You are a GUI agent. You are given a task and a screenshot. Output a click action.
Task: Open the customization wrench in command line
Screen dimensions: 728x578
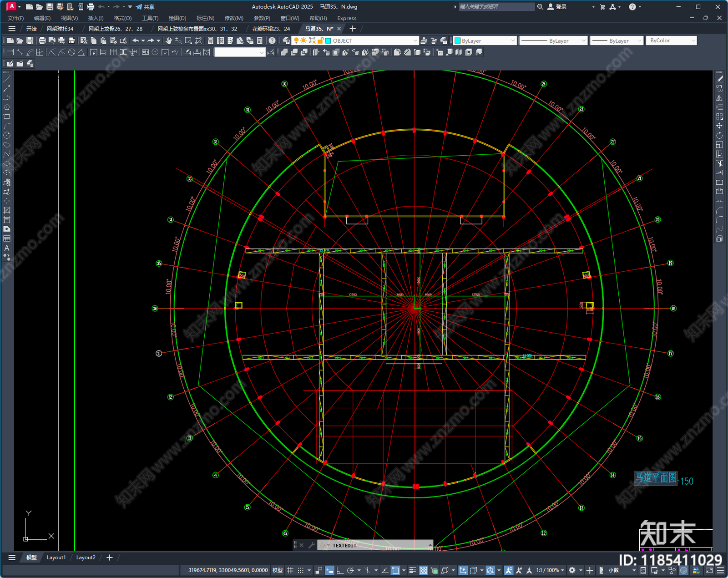coord(312,545)
